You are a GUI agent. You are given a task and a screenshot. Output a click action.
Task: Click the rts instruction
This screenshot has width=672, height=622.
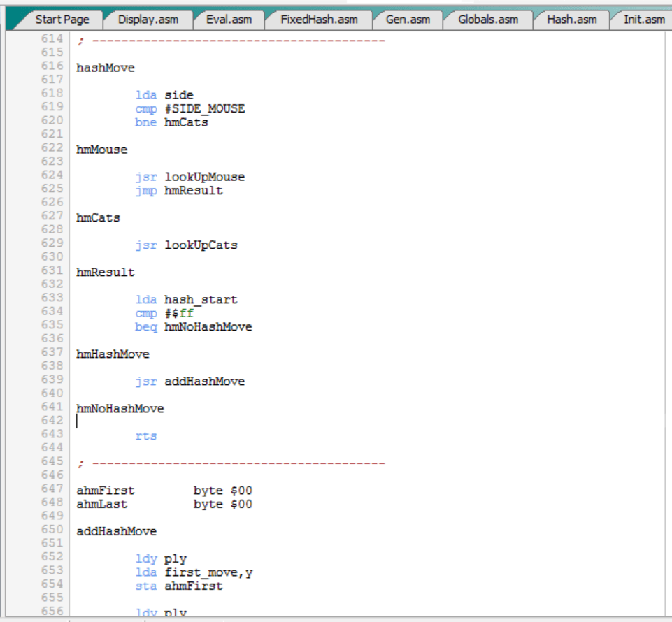(x=146, y=436)
